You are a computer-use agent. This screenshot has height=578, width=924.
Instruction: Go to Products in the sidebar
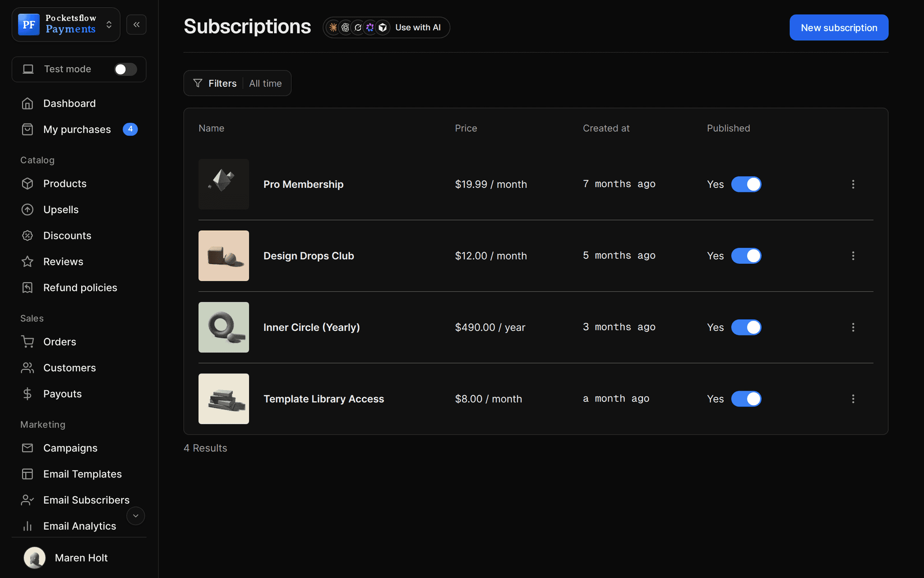click(x=65, y=184)
